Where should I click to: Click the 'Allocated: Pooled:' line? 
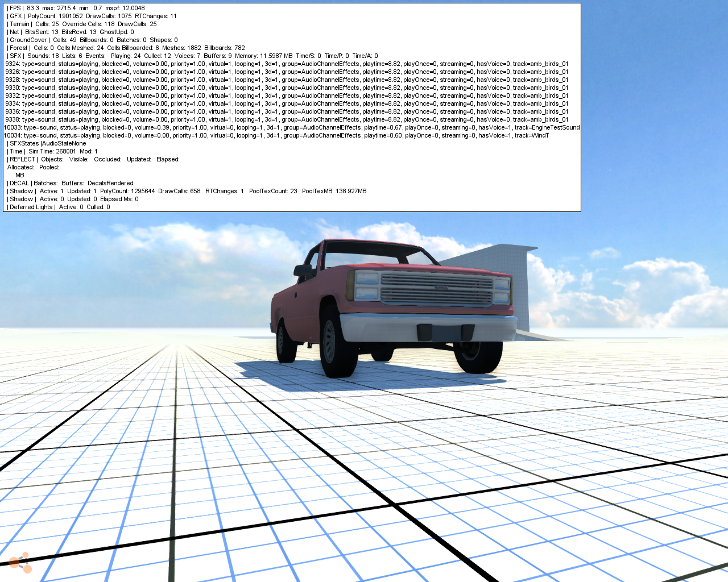(33, 167)
